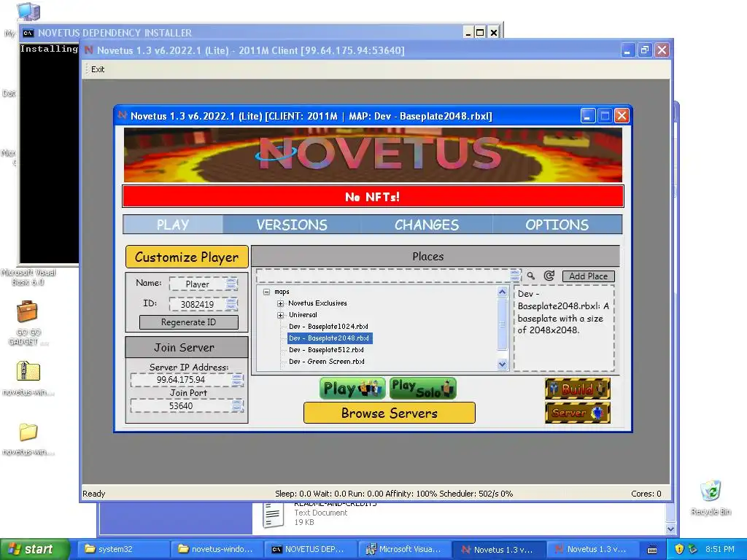The width and height of the screenshot is (747, 560).
Task: Click the Windows start button
Action: [35, 550]
